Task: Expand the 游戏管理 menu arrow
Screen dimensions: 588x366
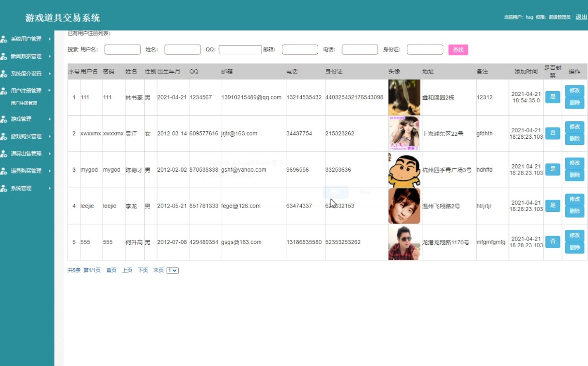Action: (49, 119)
